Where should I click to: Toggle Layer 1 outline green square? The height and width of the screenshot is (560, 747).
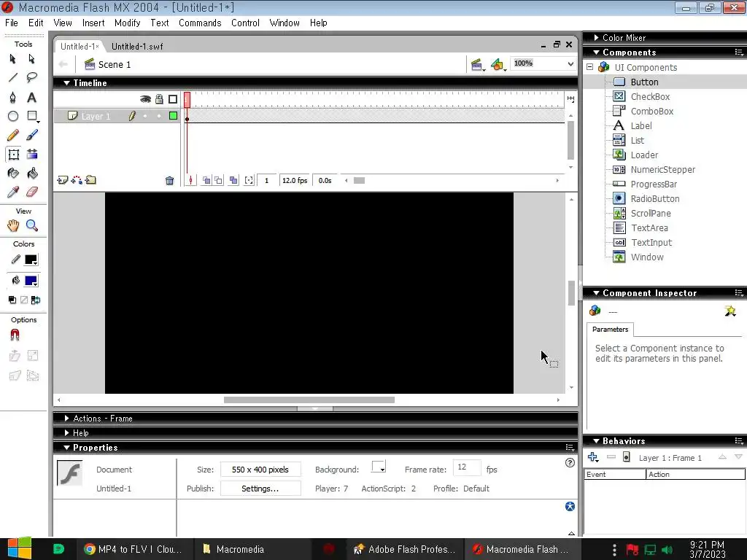pyautogui.click(x=174, y=116)
